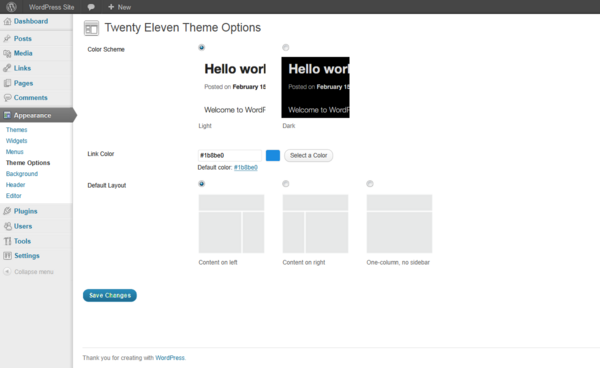Screen dimensions: 600x368
Task: Click the Content on right label
Action: (304, 262)
